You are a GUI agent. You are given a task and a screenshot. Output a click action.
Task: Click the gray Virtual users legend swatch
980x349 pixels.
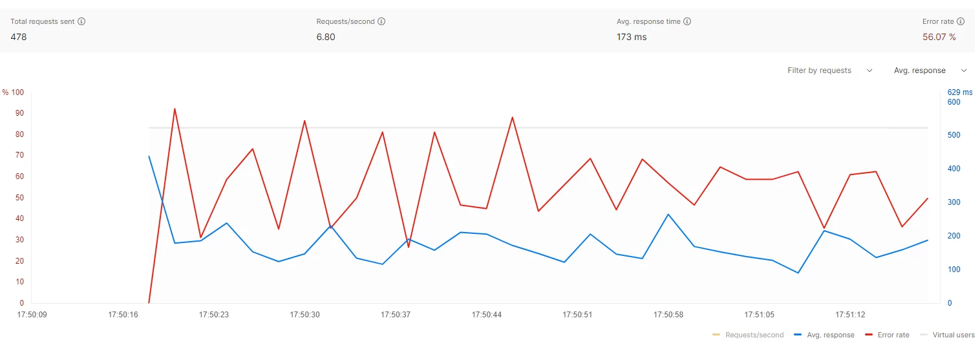[924, 335]
